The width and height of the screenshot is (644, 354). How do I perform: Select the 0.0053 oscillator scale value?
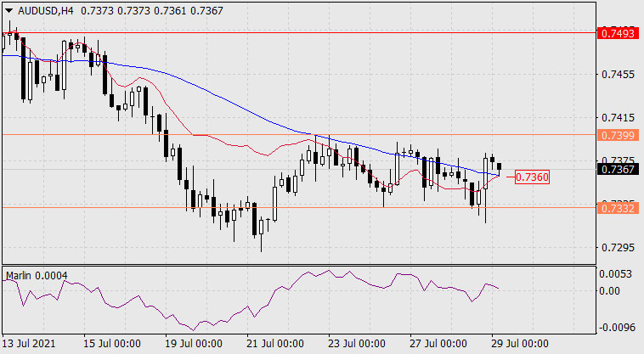click(x=615, y=274)
